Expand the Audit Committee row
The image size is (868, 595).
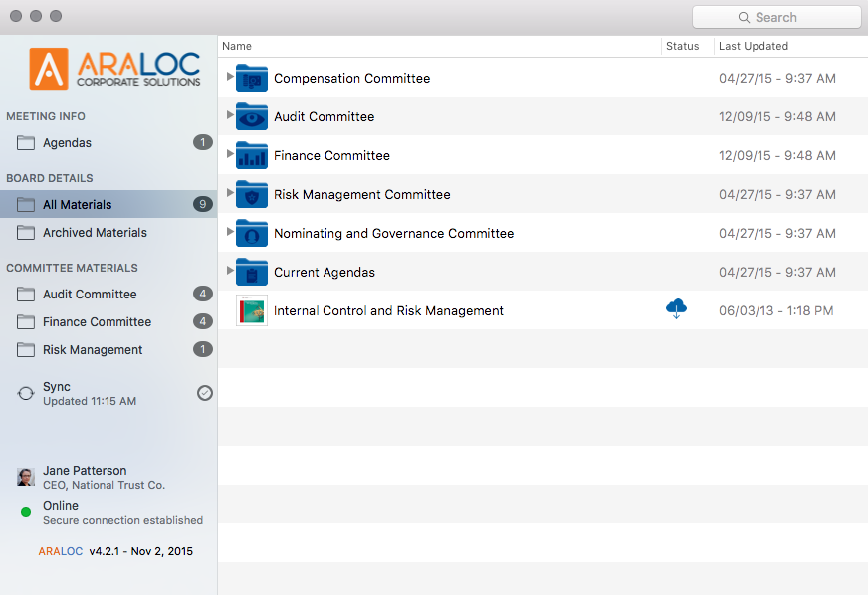229,116
